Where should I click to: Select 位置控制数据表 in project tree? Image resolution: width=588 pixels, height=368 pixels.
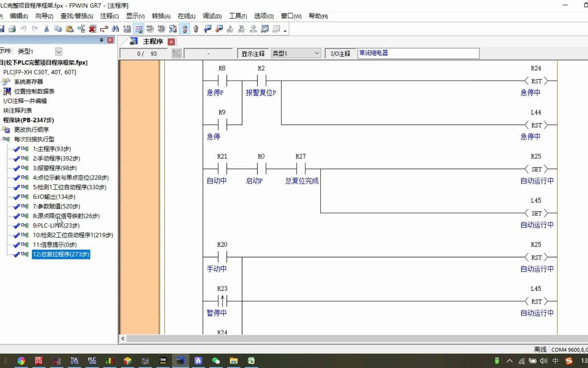[34, 91]
